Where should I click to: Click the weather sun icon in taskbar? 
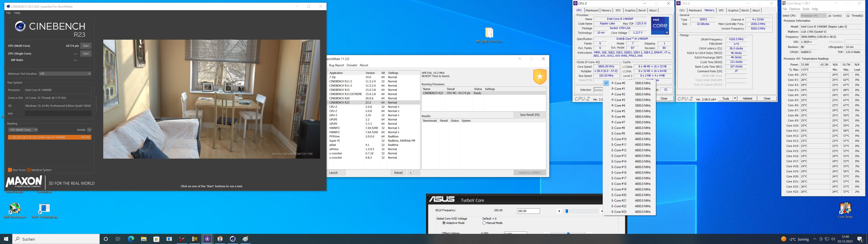(x=784, y=239)
